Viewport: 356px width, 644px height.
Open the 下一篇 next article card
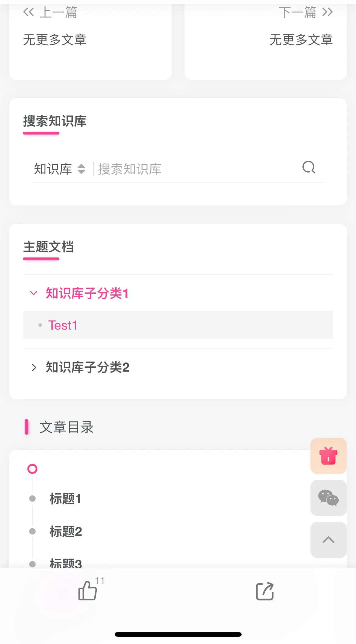tap(266, 41)
